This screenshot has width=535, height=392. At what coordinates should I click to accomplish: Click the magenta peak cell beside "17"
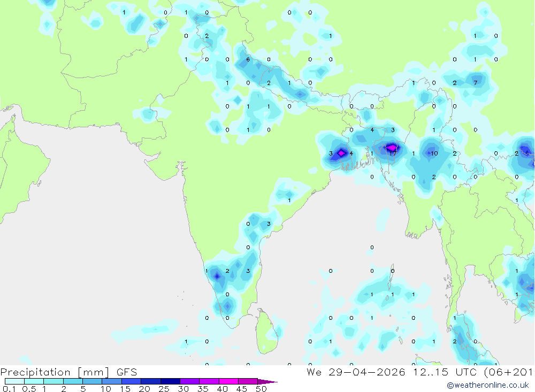[x=392, y=148]
